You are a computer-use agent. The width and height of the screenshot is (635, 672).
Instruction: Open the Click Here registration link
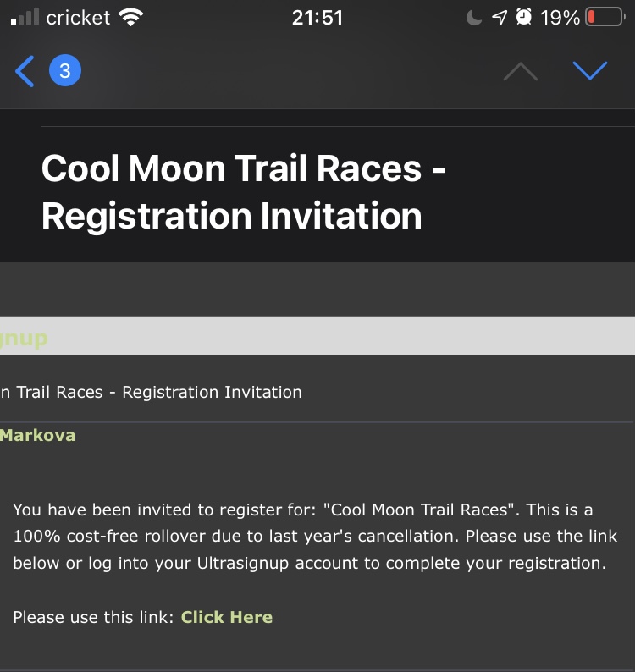pos(227,617)
